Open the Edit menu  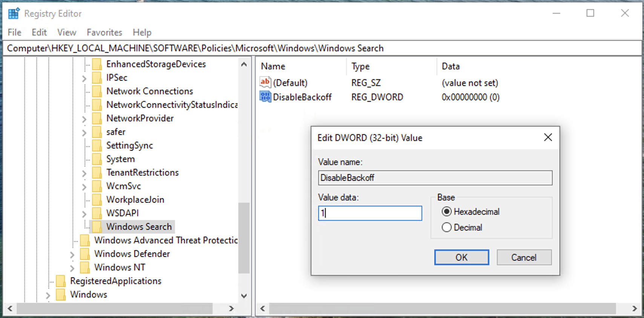[x=39, y=32]
